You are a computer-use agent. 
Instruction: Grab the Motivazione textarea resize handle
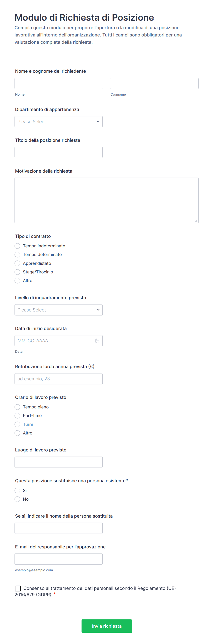[x=196, y=221]
